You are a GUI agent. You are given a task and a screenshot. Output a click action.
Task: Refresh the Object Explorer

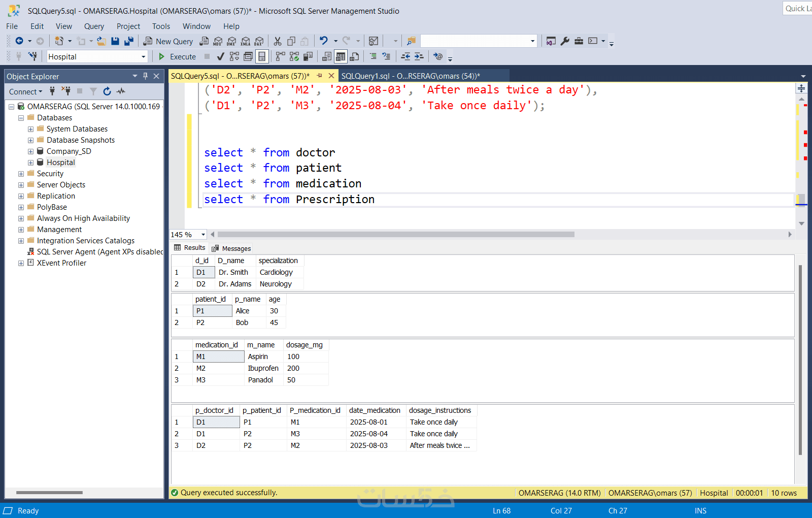pos(107,91)
